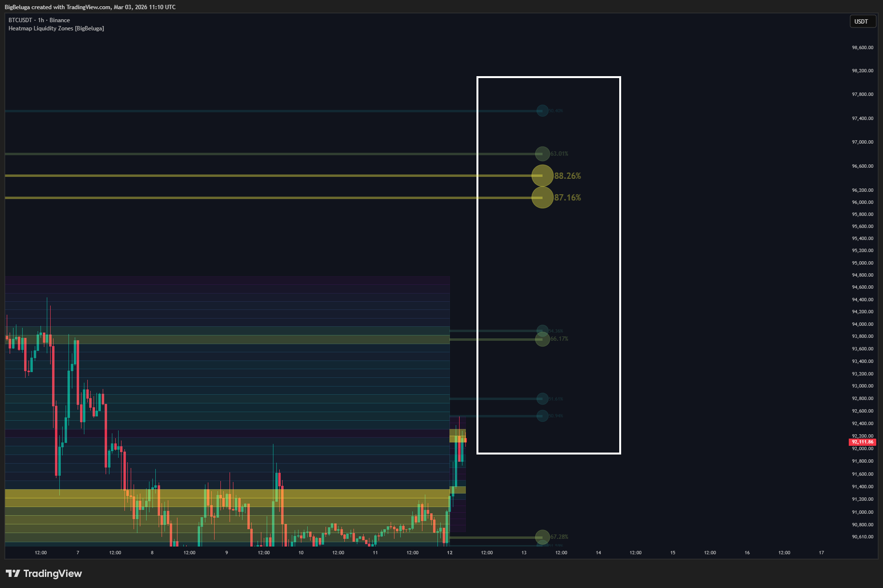Open the USDT currency selector
Image resolution: width=883 pixels, height=588 pixels.
click(862, 22)
